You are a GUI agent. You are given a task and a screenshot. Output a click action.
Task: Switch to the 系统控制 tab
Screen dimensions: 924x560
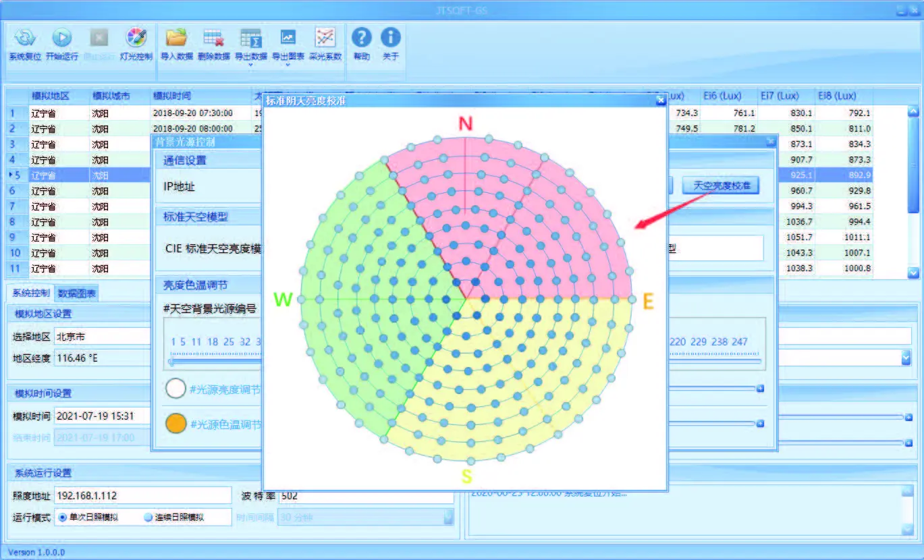tap(31, 293)
